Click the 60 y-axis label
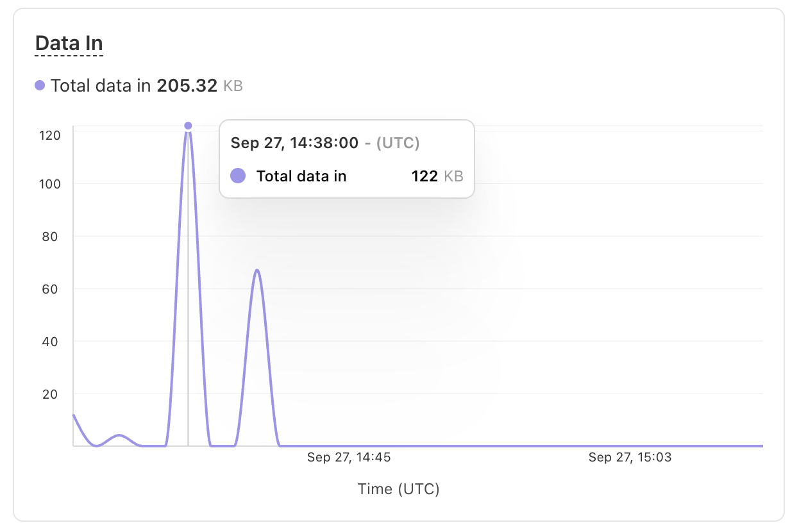The image size is (799, 532). (51, 289)
